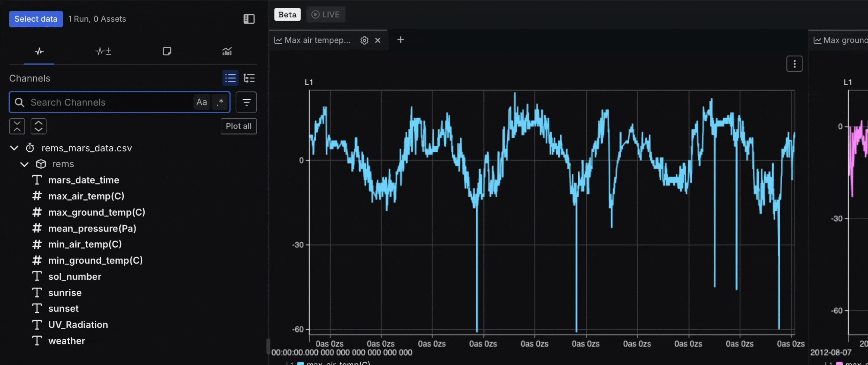868x365 pixels.
Task: Open the notes sticky tab icon
Action: click(167, 51)
